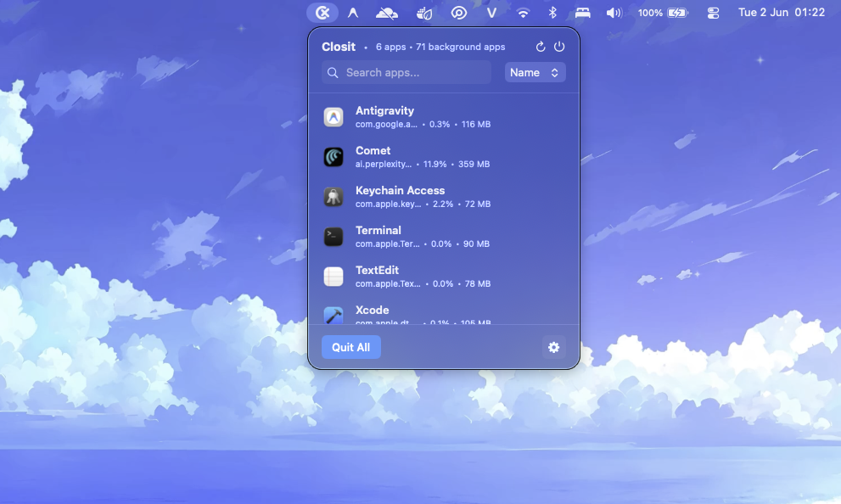Screen dimensions: 841x504
Task: Select the Xcode app name
Action: pos(373,310)
